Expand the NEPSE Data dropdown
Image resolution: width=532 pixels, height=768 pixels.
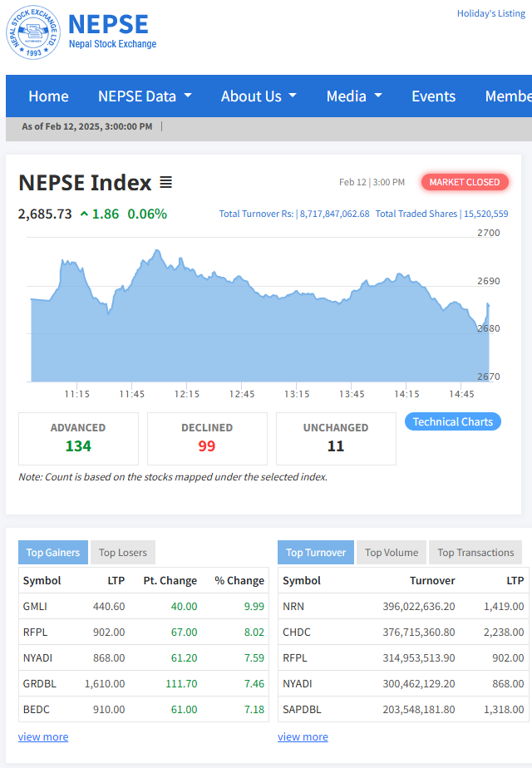tap(145, 96)
